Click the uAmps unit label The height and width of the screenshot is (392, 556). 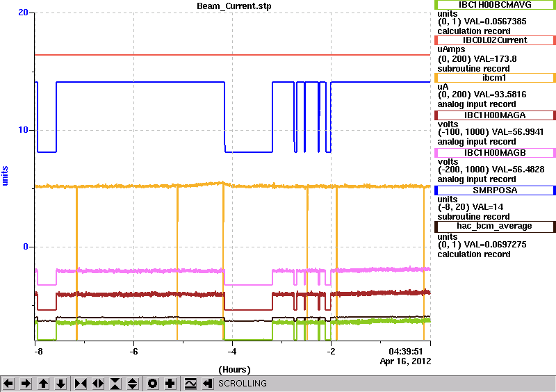coord(451,49)
